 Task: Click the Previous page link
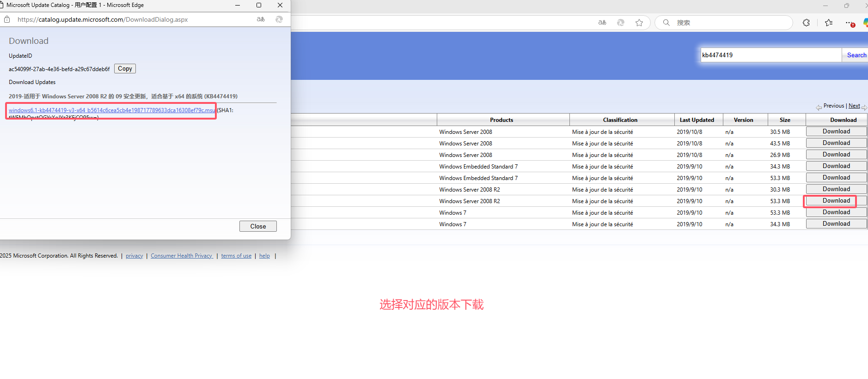(834, 106)
